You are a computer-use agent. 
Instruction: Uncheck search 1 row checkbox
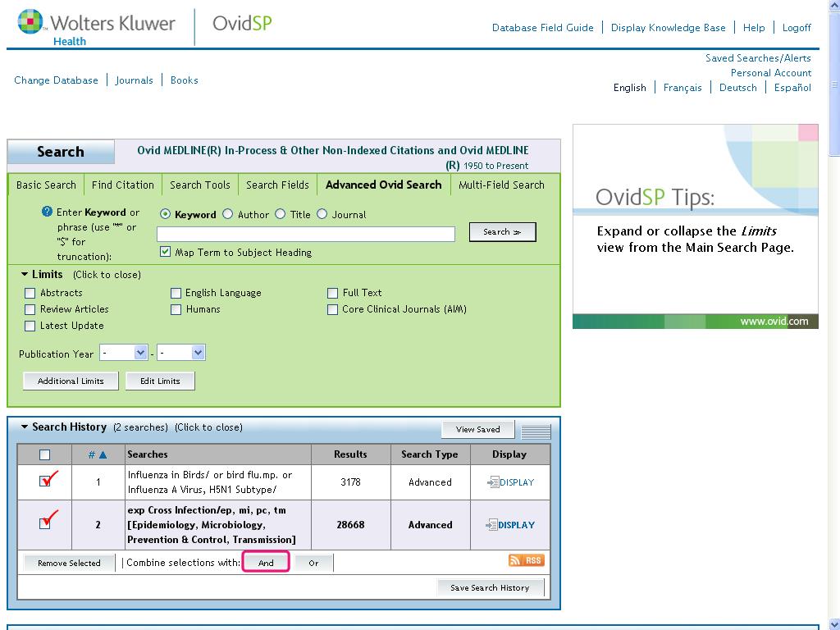[45, 481]
